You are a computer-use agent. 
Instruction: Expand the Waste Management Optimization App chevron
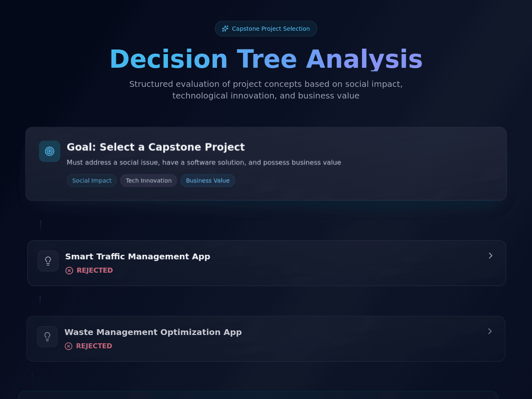coord(490,331)
